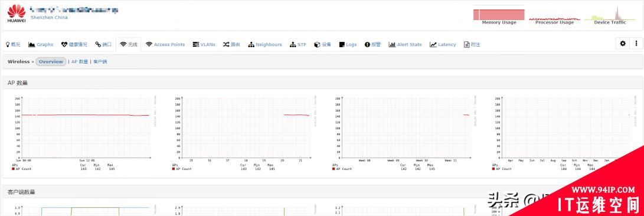Open the Processor Usage mini graph

pyautogui.click(x=554, y=15)
